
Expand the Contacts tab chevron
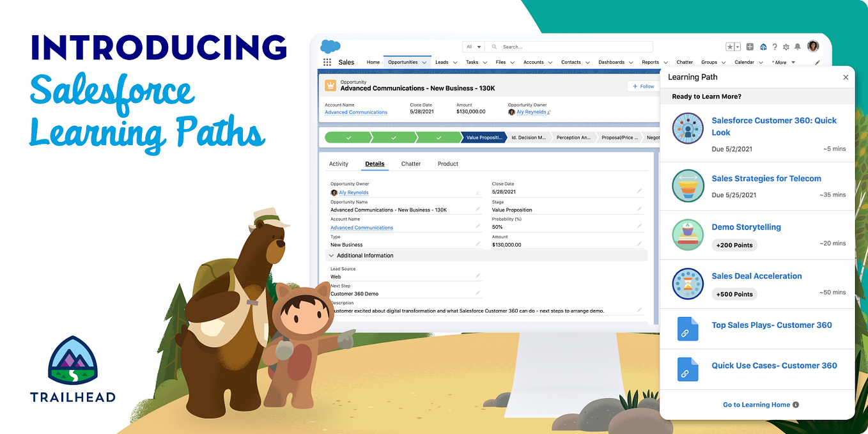(587, 63)
